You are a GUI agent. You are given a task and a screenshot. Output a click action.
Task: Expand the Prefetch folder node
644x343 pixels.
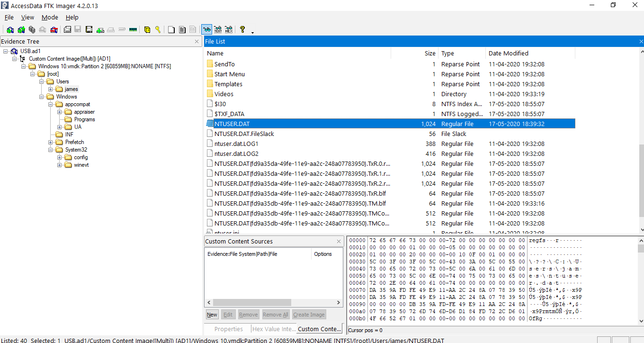pos(51,142)
